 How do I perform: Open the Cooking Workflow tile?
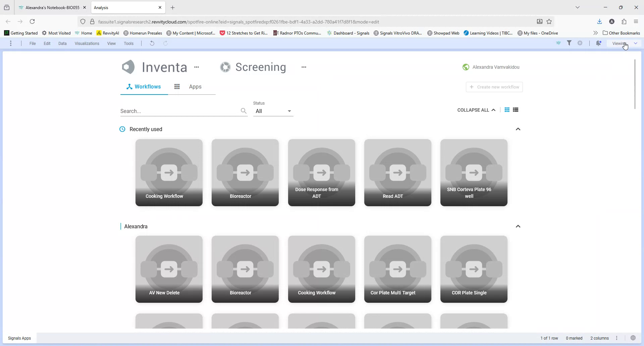[169, 173]
